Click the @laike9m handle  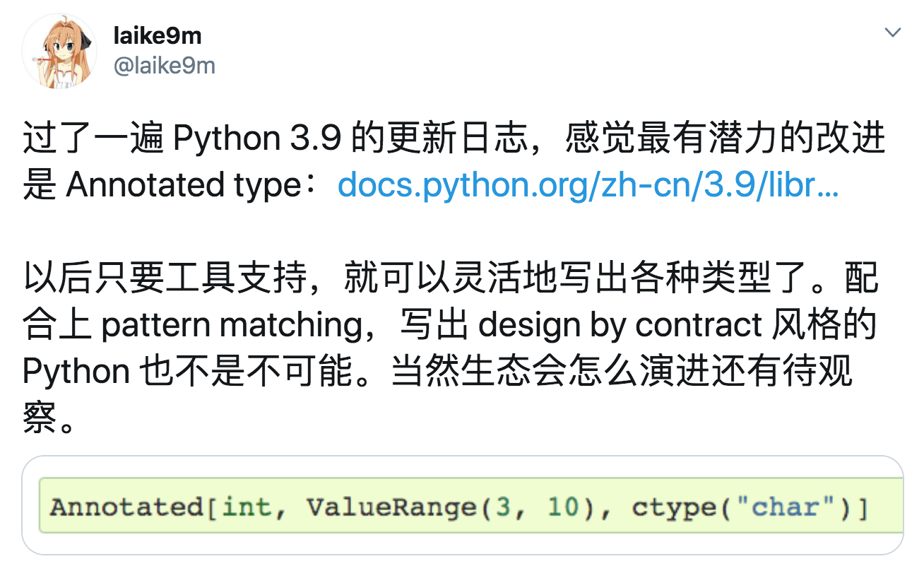(x=164, y=66)
